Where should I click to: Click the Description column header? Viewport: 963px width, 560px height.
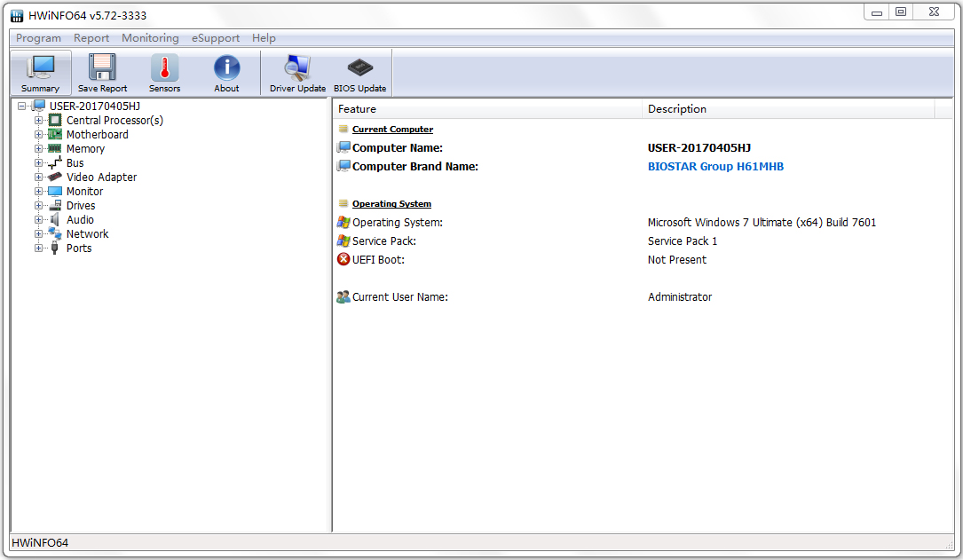coord(788,108)
